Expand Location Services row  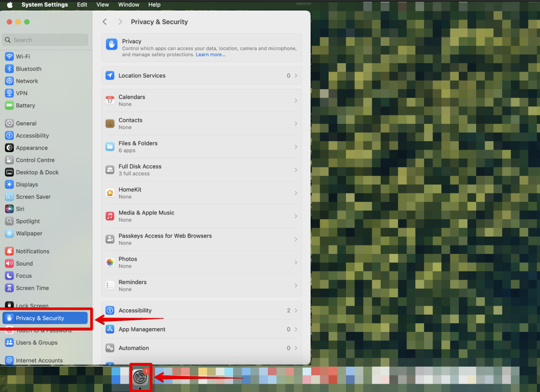[201, 75]
